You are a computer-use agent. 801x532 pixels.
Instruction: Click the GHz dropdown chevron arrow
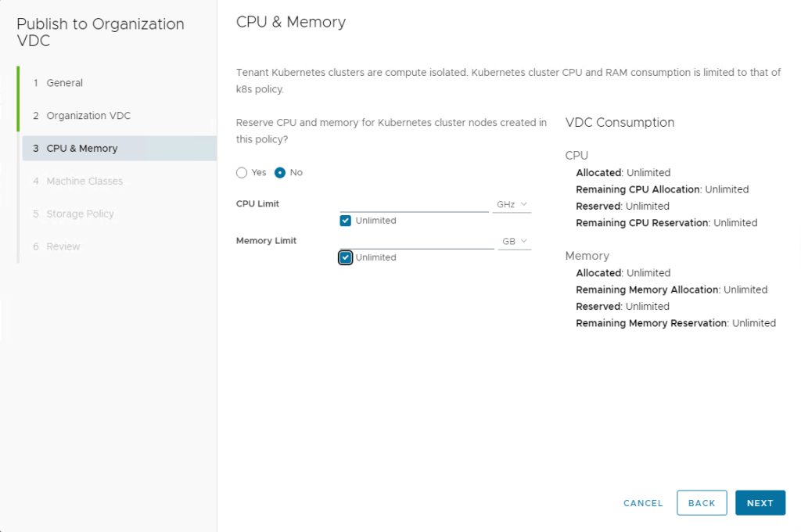coord(524,204)
